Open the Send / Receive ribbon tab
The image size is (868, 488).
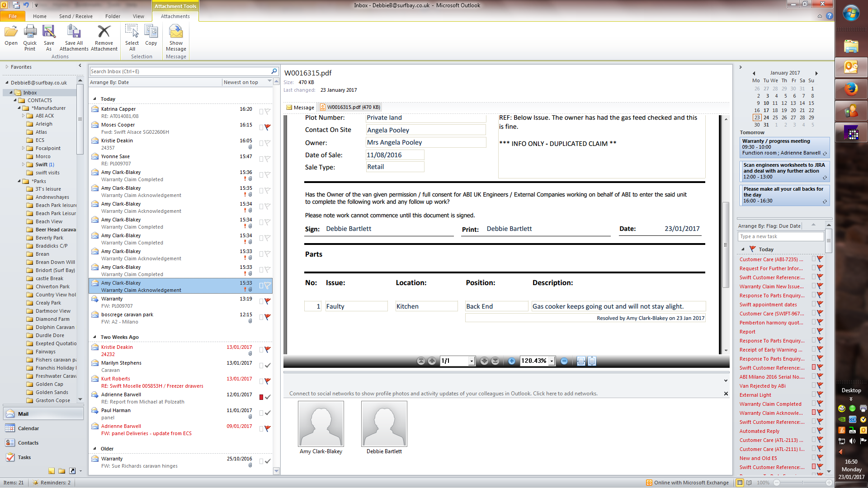tap(75, 16)
